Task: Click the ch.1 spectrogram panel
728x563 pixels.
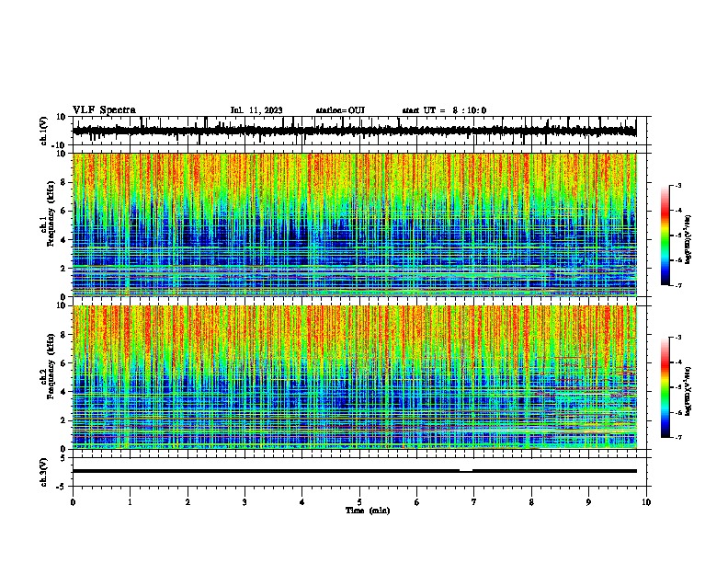Action: click(354, 224)
